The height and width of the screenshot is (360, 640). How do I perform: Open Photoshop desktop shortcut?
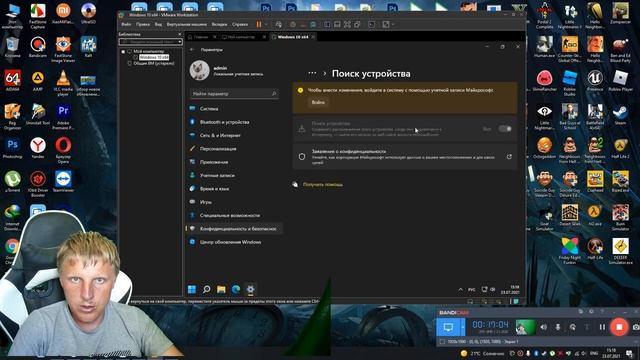(13, 149)
